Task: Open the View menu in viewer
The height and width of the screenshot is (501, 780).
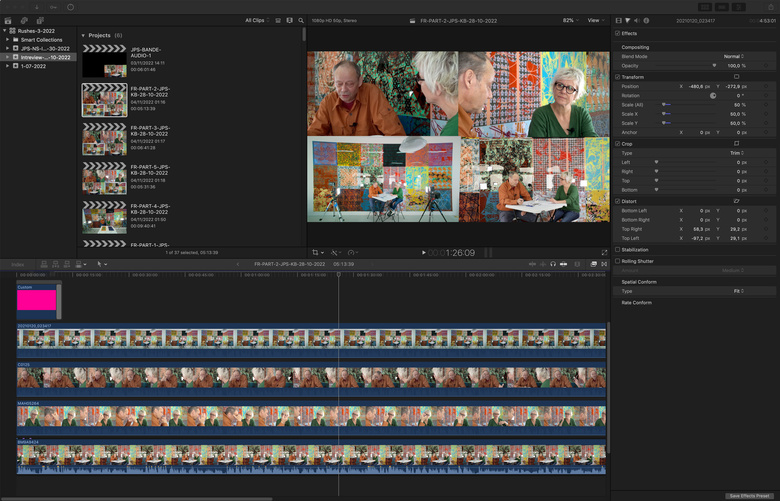Action: click(596, 20)
